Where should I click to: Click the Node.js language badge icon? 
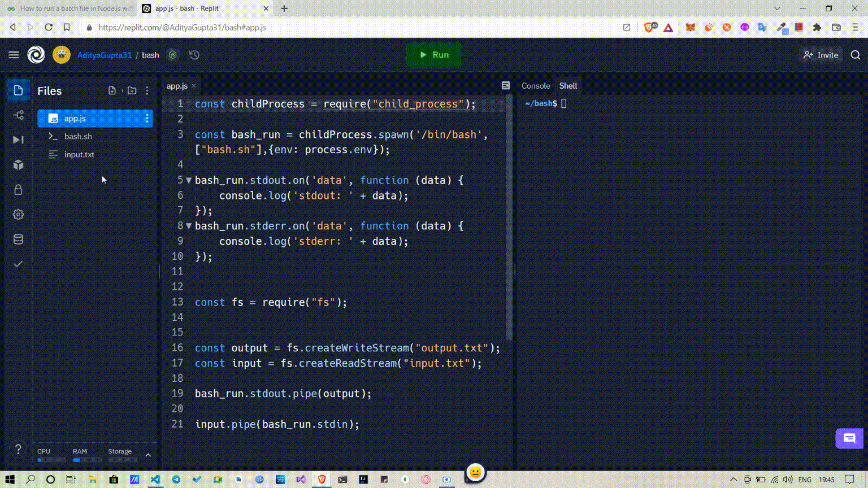[173, 55]
